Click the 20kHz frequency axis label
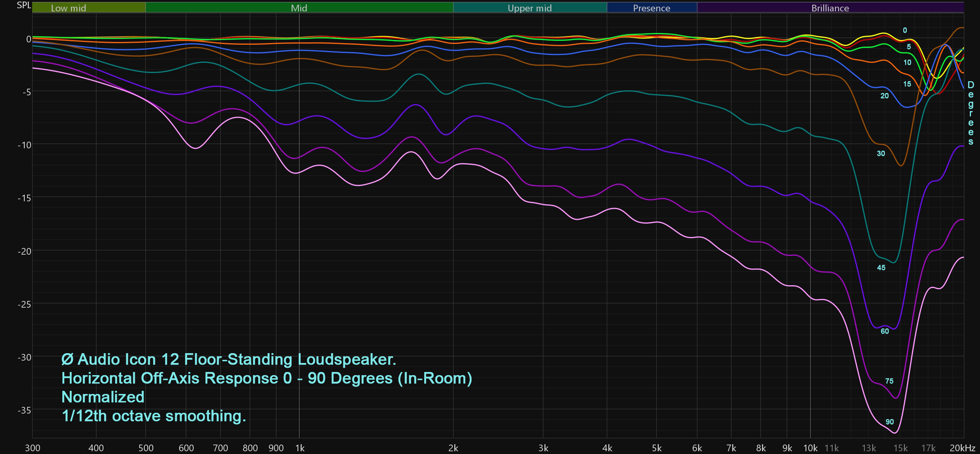 962,448
